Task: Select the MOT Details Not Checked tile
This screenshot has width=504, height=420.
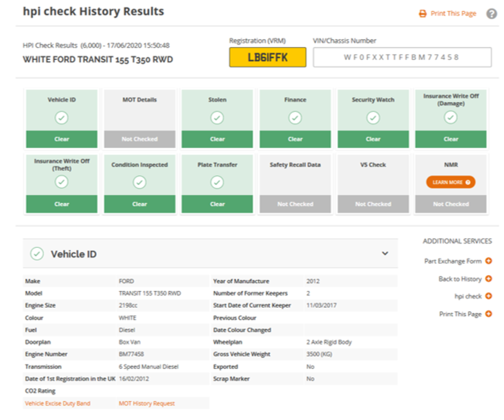Action: point(139,119)
